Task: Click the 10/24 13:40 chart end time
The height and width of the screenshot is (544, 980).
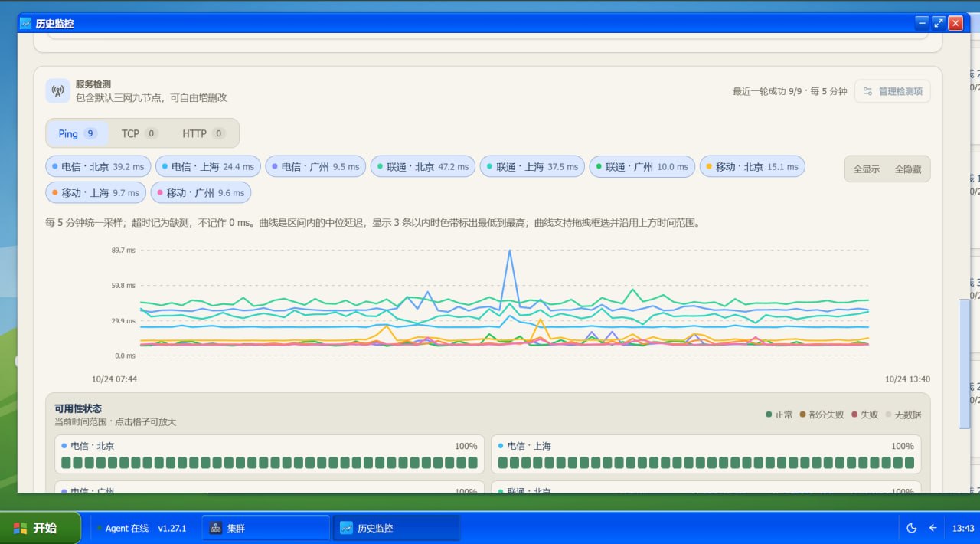Action: [907, 379]
